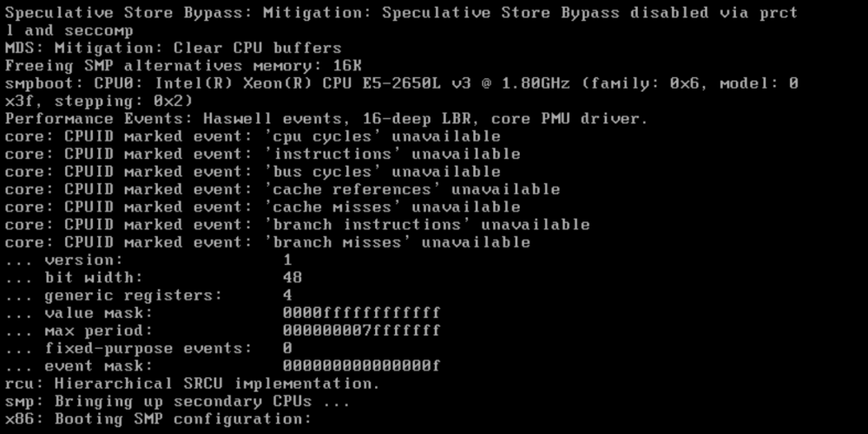This screenshot has height=434, width=868.
Task: Click the 'cache references' unavailable line
Action: (x=283, y=190)
